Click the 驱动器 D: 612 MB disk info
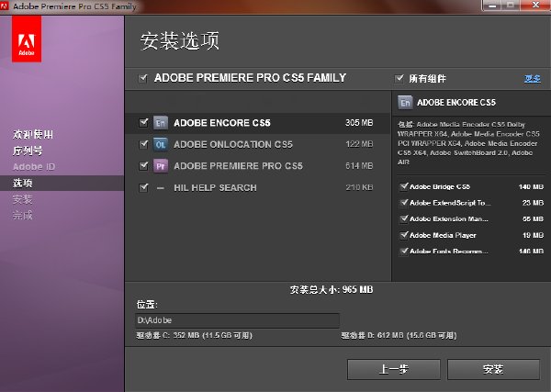 point(399,335)
